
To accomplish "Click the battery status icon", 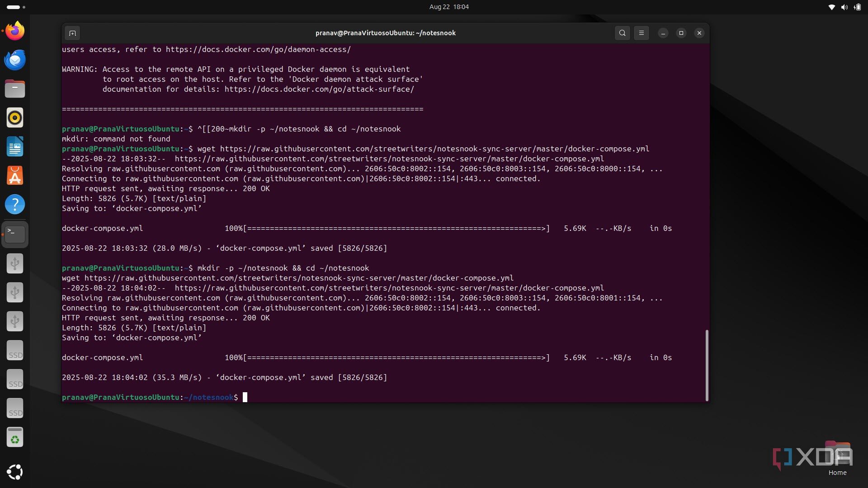I will pos(857,7).
